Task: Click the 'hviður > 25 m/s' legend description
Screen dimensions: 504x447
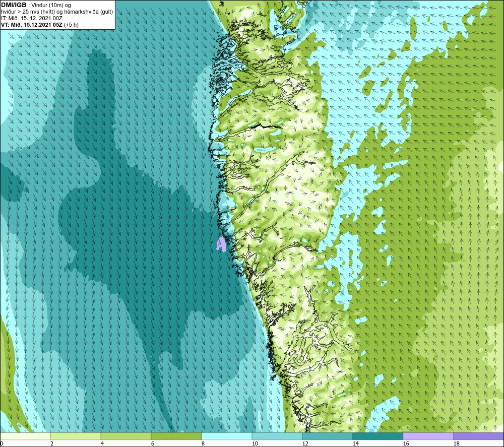Action: tap(57, 12)
